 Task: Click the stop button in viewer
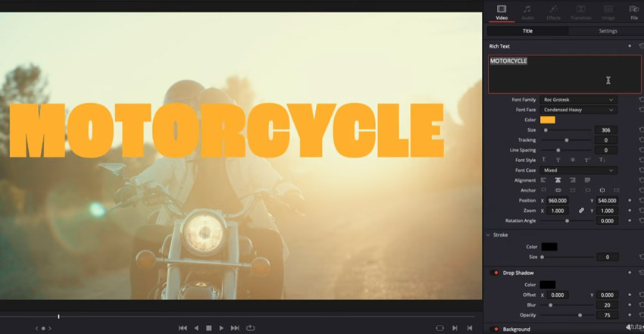tap(208, 328)
